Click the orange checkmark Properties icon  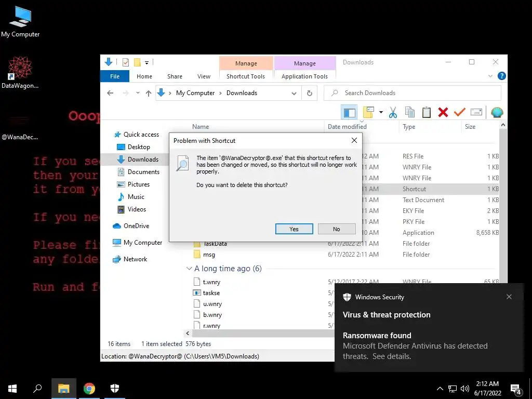pos(459,112)
